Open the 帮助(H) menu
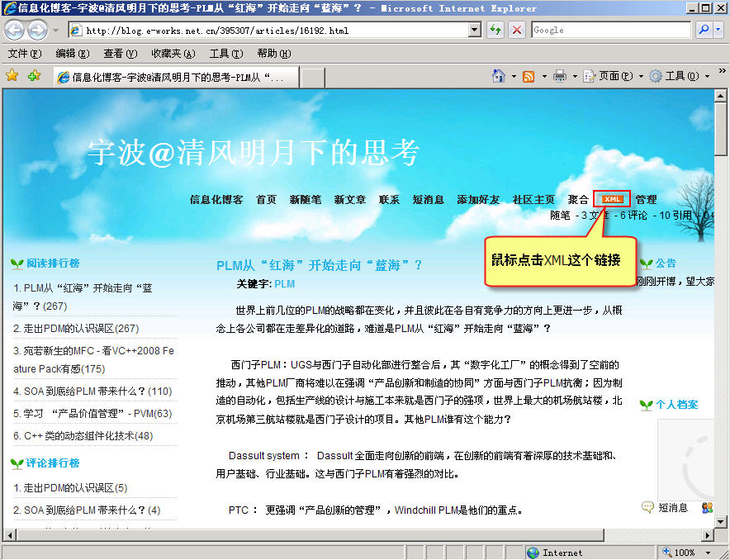 click(274, 54)
